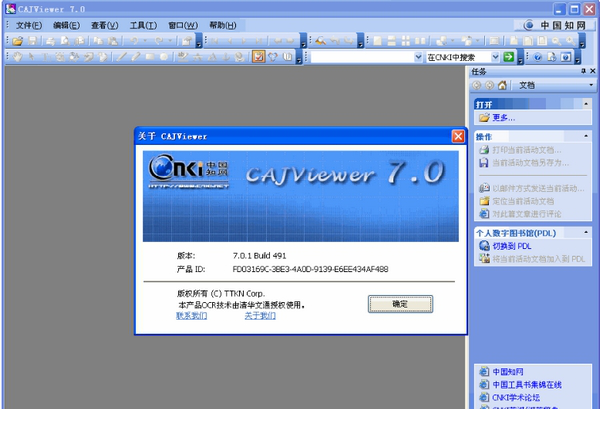Toggle the highlighted red checkmark annotation icon
The image size is (600, 425).
pos(258,57)
